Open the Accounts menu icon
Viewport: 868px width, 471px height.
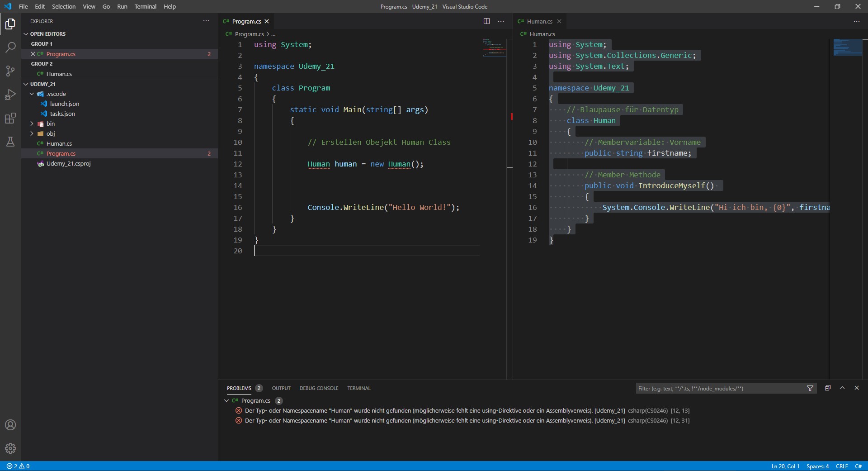click(10, 425)
